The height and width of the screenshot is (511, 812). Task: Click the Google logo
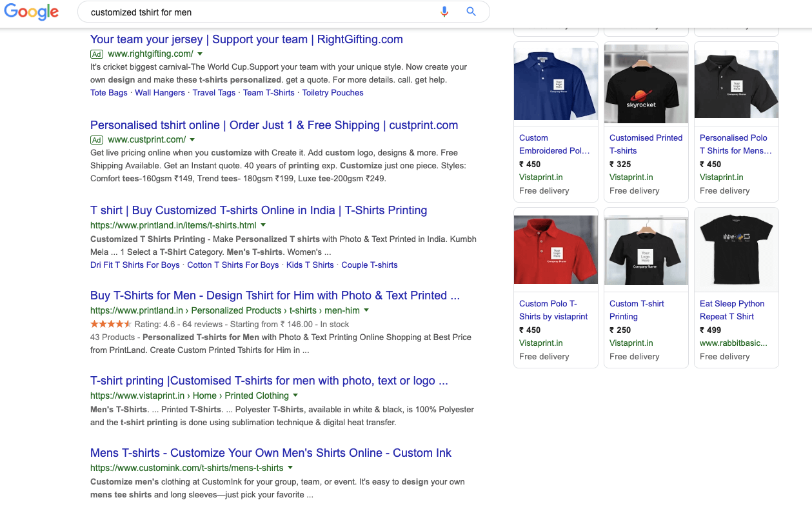[x=31, y=12]
